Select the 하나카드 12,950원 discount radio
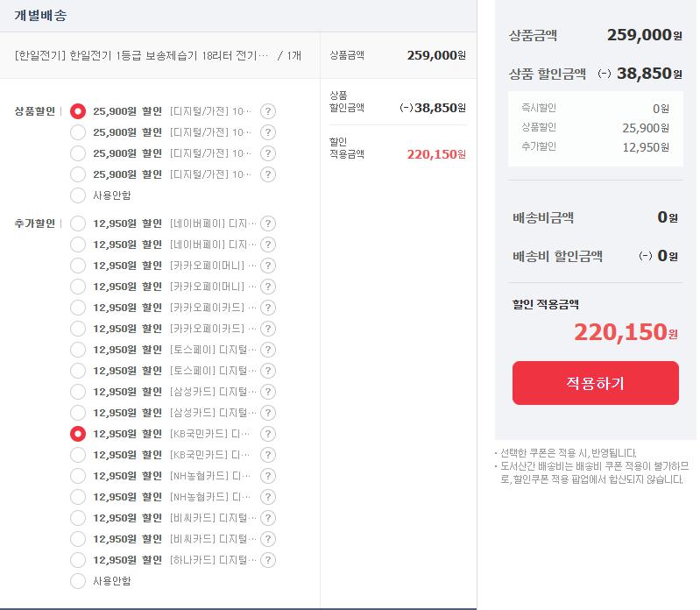This screenshot has width=700, height=610. [x=78, y=560]
